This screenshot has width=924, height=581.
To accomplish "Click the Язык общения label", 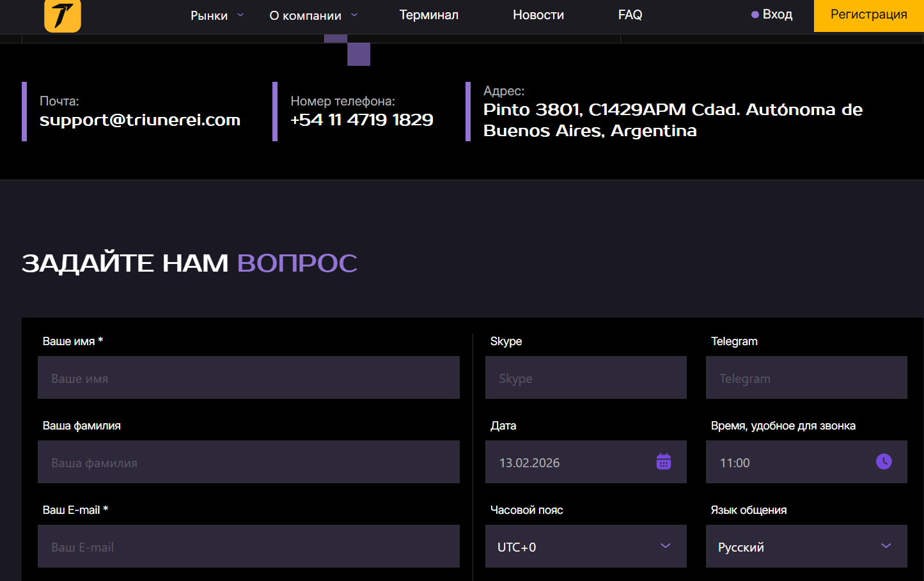I will (x=749, y=510).
